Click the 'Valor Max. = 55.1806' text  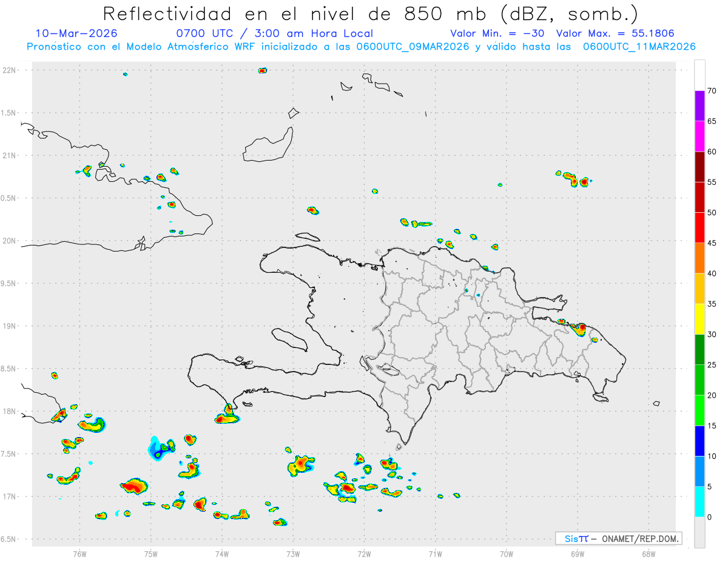pos(615,33)
